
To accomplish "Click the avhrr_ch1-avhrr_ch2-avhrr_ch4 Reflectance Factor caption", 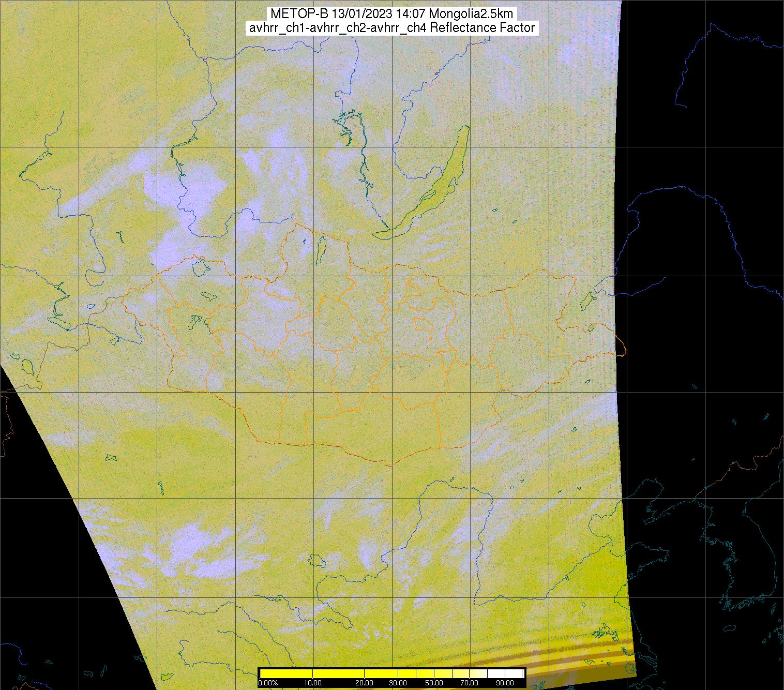I will (392, 28).
